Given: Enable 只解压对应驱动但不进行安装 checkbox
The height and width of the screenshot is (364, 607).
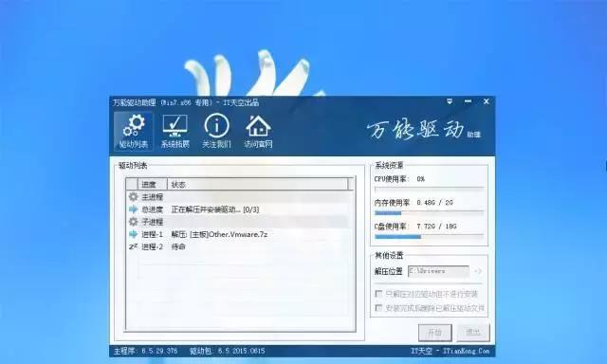Looking at the screenshot, I should [378, 294].
